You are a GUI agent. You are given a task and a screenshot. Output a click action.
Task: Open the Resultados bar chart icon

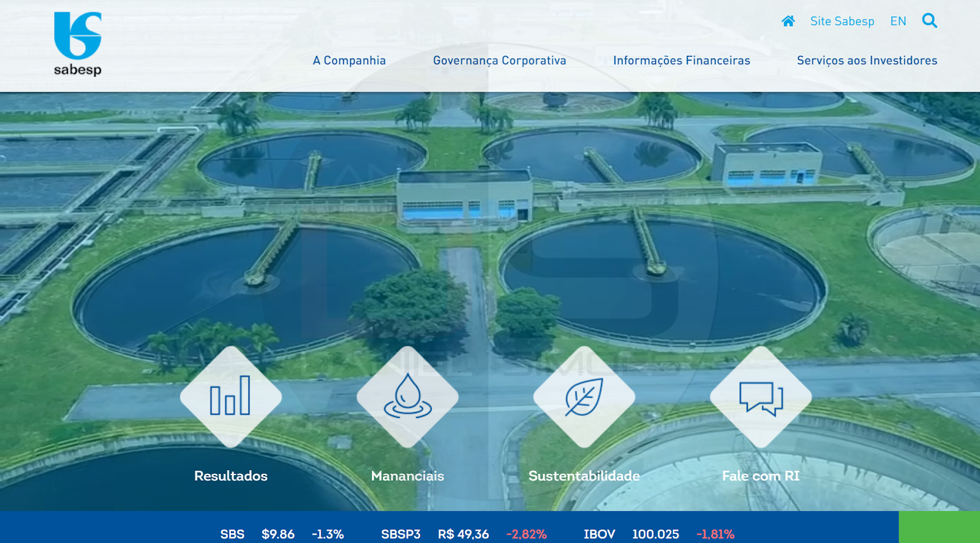click(x=231, y=397)
